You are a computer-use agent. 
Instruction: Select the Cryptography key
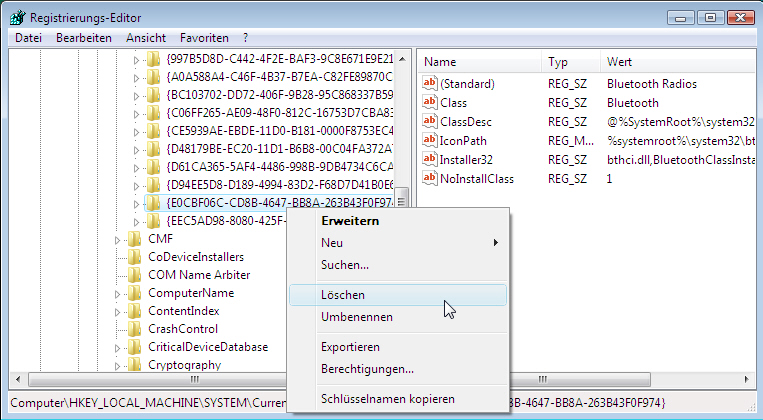pyautogui.click(x=184, y=365)
